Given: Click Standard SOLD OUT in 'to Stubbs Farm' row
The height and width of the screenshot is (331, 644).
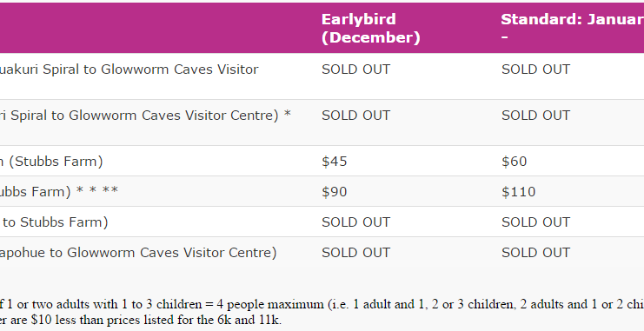Looking at the screenshot, I should click(535, 222).
